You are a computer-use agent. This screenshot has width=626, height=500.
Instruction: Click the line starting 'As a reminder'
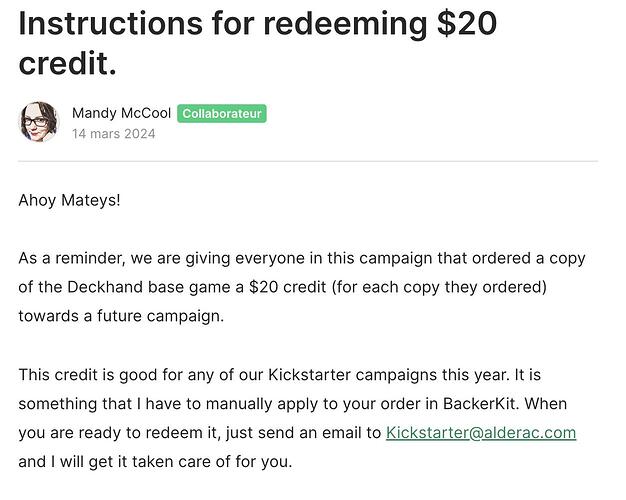pos(300,258)
